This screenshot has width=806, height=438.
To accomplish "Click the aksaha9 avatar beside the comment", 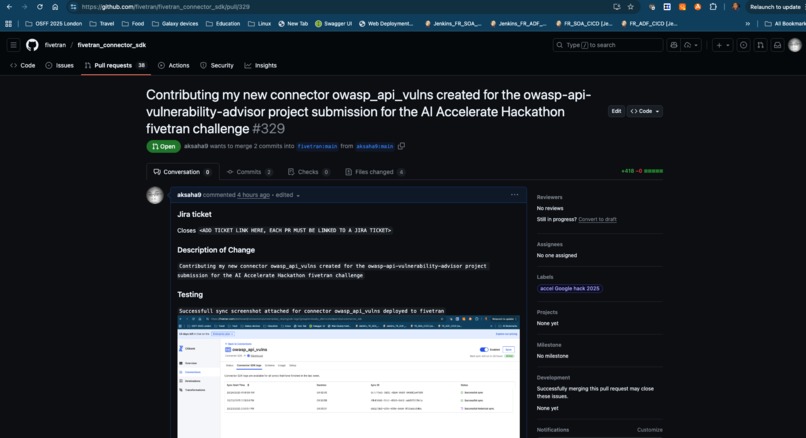I will click(155, 195).
